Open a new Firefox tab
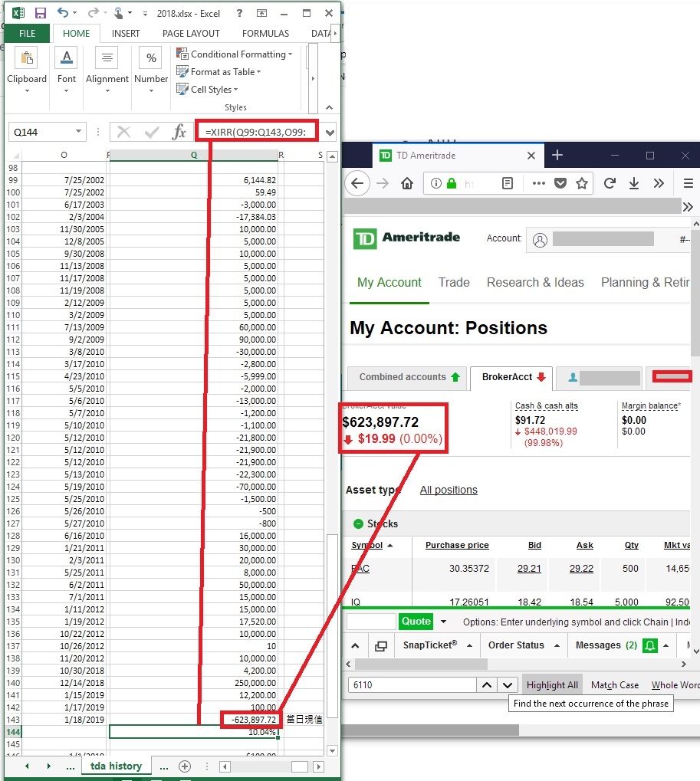The image size is (700, 781). [x=557, y=156]
